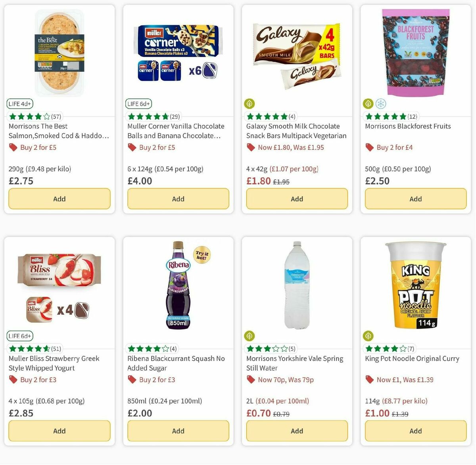Open the King Pot Noodle Original Curry page

[413, 358]
